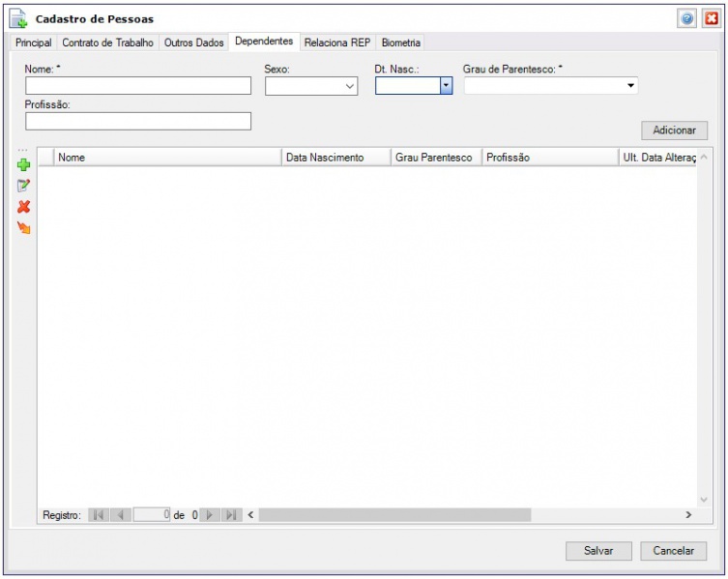Viewport: 728px width, 579px height.
Task: Go to first record navigation arrow
Action: click(x=97, y=515)
